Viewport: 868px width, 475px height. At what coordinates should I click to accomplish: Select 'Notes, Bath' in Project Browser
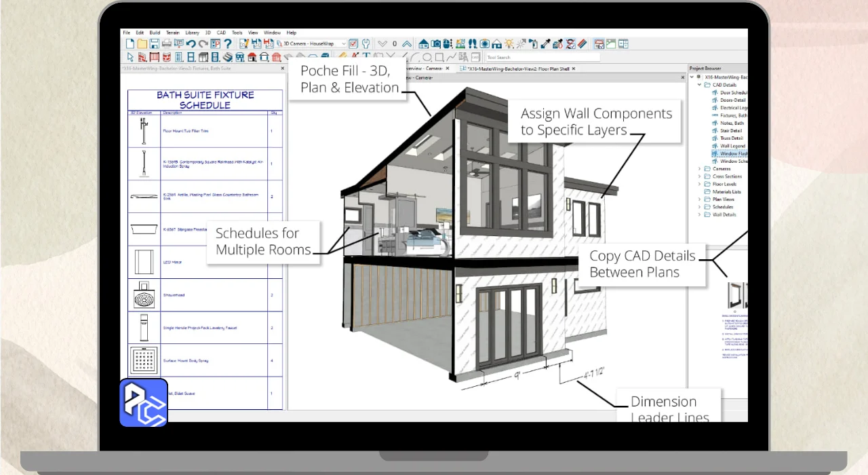coord(732,123)
